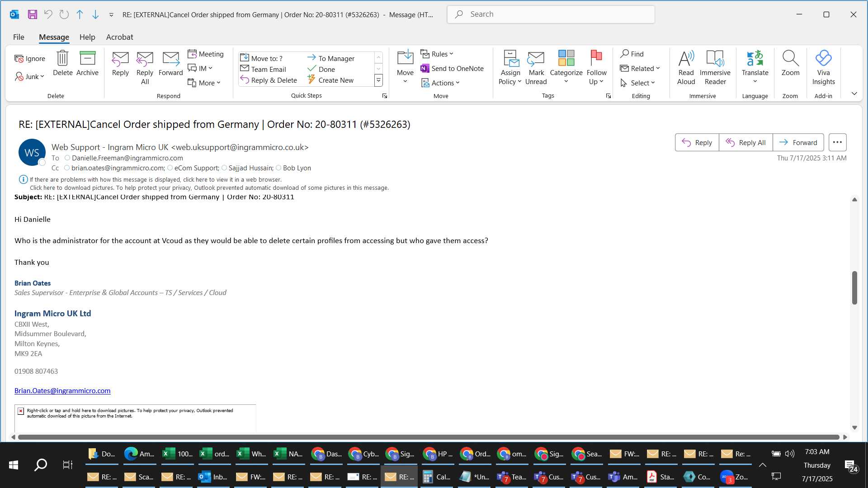The height and width of the screenshot is (488, 868).
Task: Find text in the message
Action: pyautogui.click(x=632, y=54)
